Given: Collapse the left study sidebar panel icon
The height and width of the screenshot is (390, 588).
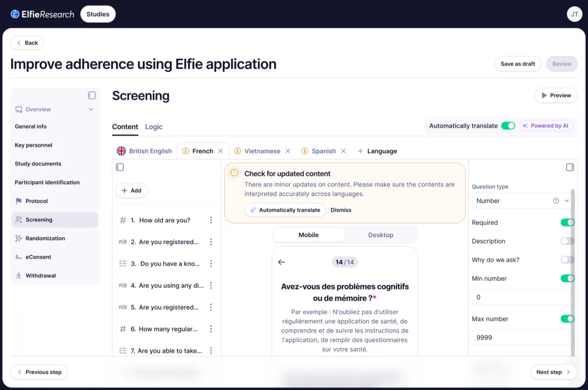Looking at the screenshot, I should [92, 96].
